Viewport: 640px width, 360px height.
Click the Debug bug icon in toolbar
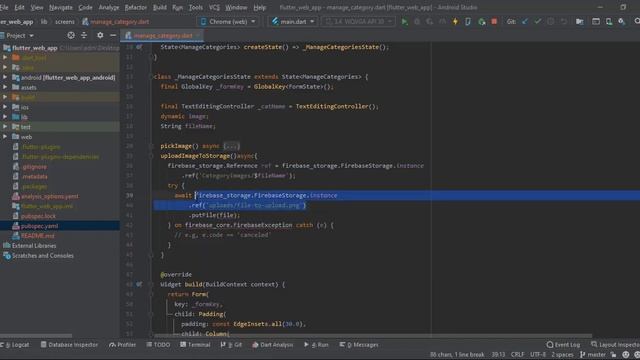[417, 22]
